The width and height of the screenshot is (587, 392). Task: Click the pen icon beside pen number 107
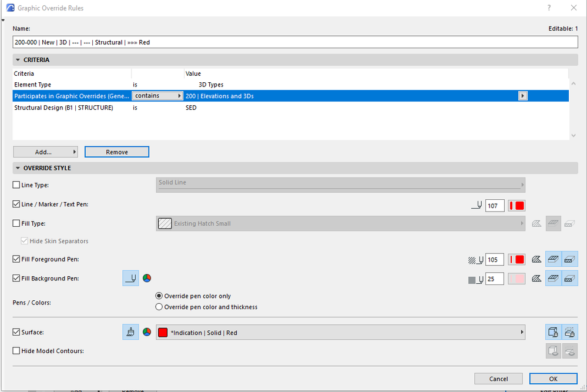[x=476, y=205]
